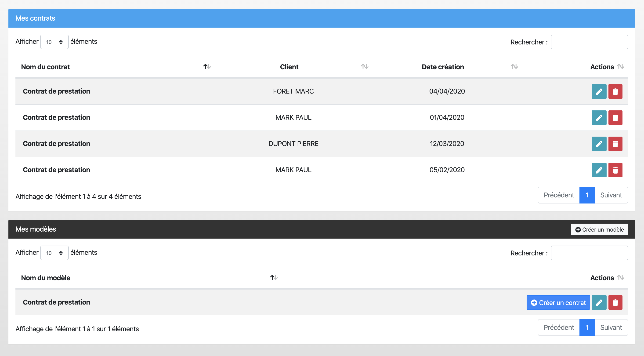Open the Afficher count dropdown in Mes contrats

pyautogui.click(x=54, y=42)
